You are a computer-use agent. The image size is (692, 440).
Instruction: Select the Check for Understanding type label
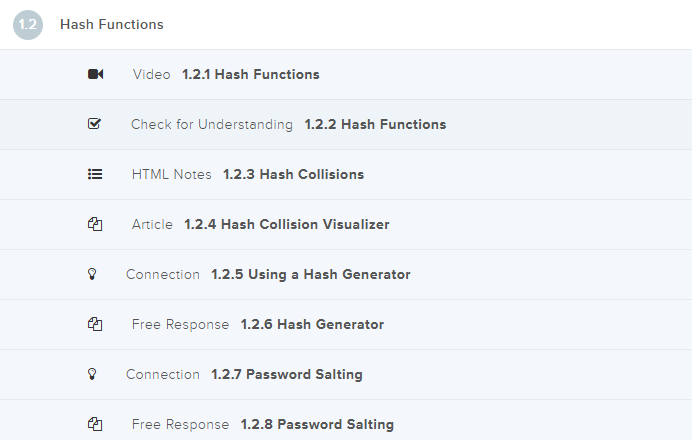point(211,124)
